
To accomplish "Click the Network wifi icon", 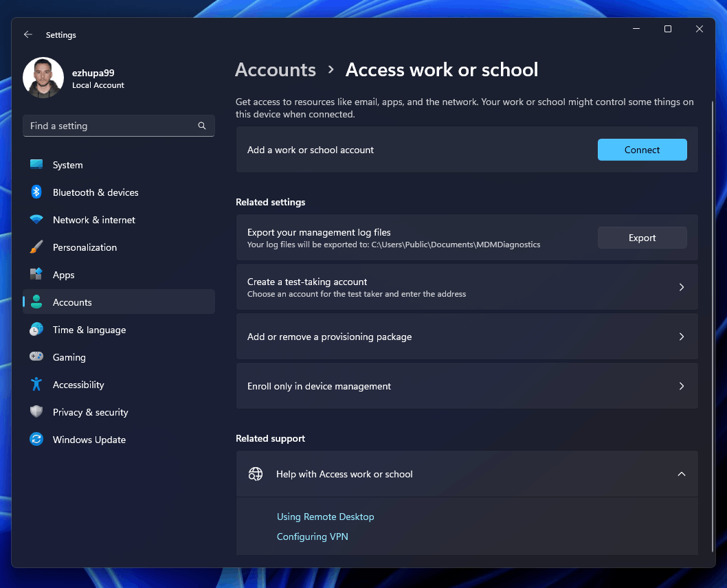I will coord(36,220).
